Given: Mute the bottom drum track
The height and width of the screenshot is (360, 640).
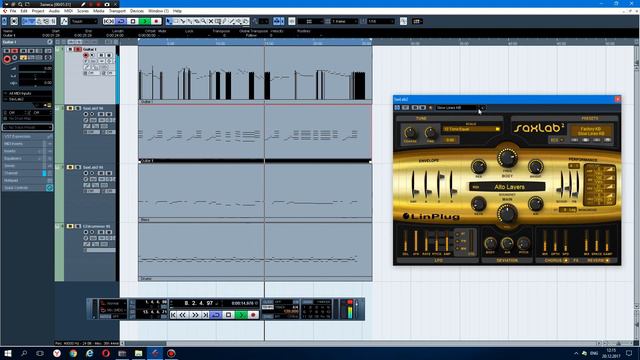Looking at the screenshot, I should coord(70,226).
